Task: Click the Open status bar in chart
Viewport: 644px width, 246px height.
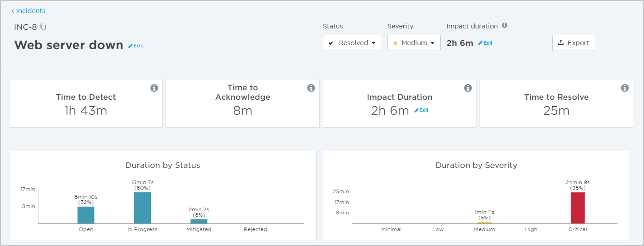Action: [86, 215]
